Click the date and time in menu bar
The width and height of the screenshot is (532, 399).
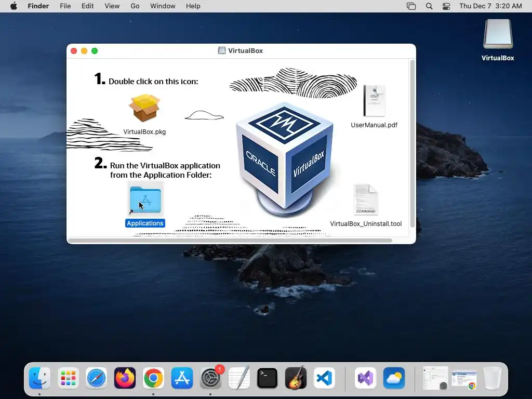(490, 6)
